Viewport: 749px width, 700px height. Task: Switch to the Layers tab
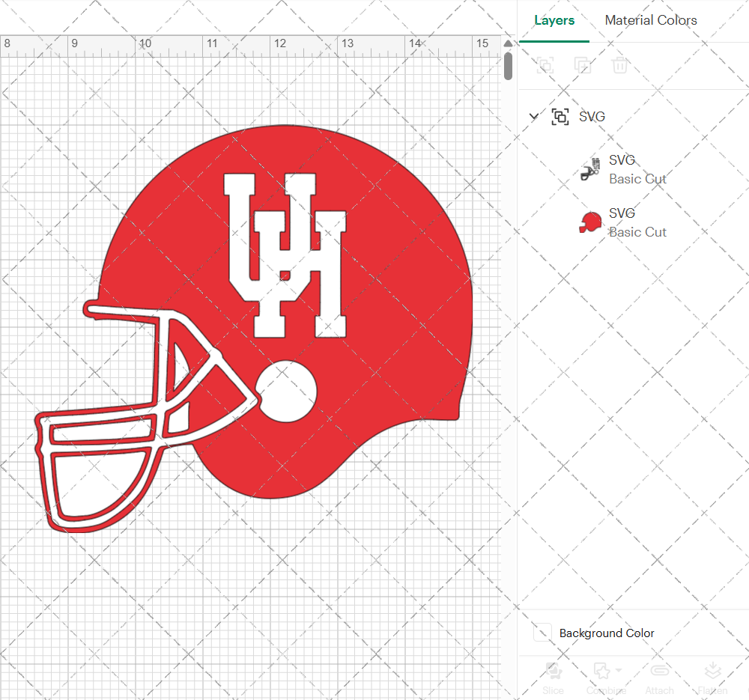tap(554, 20)
